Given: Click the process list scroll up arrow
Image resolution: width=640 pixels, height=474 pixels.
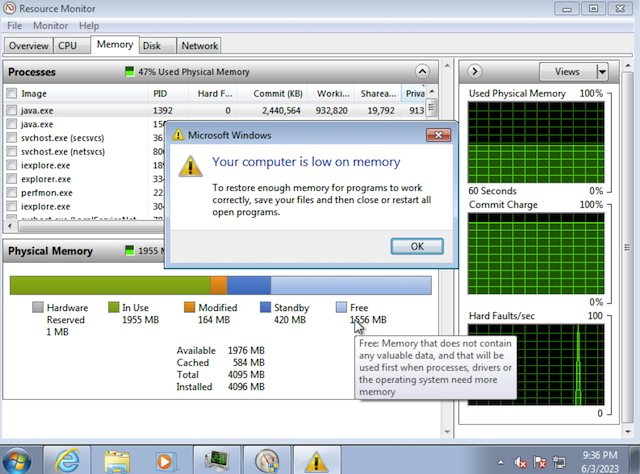Looking at the screenshot, I should tap(432, 91).
